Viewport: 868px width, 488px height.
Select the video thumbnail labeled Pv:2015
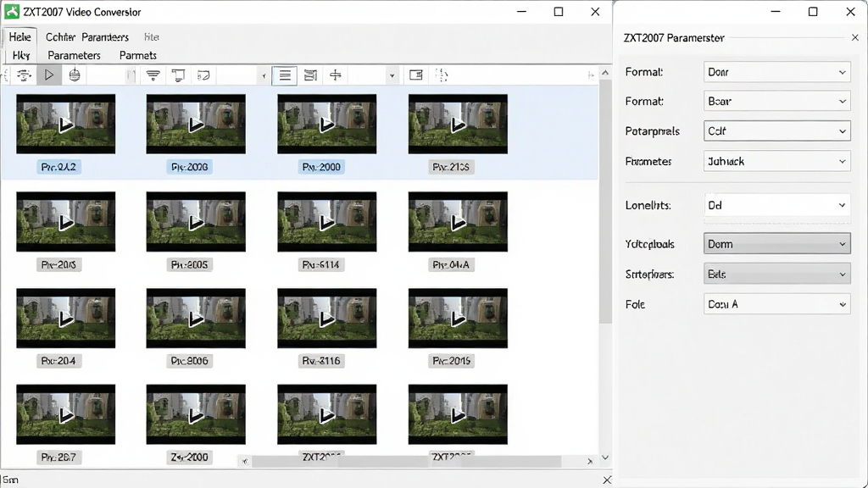[x=458, y=319]
